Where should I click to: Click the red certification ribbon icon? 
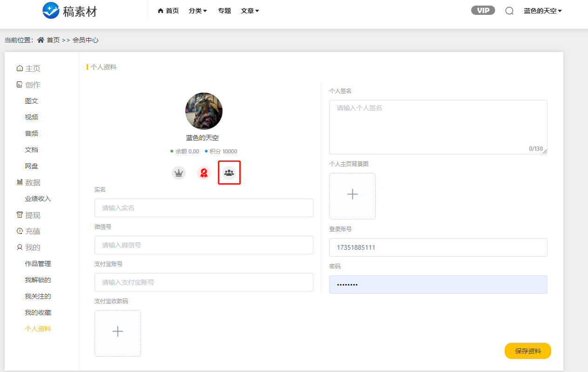point(203,173)
